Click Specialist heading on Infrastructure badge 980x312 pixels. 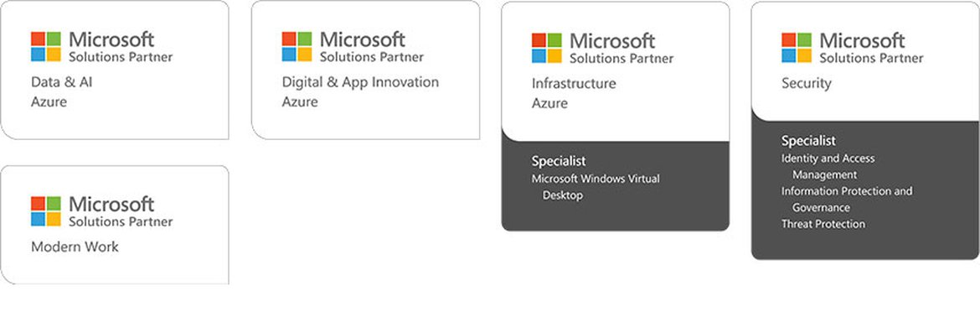tap(559, 161)
